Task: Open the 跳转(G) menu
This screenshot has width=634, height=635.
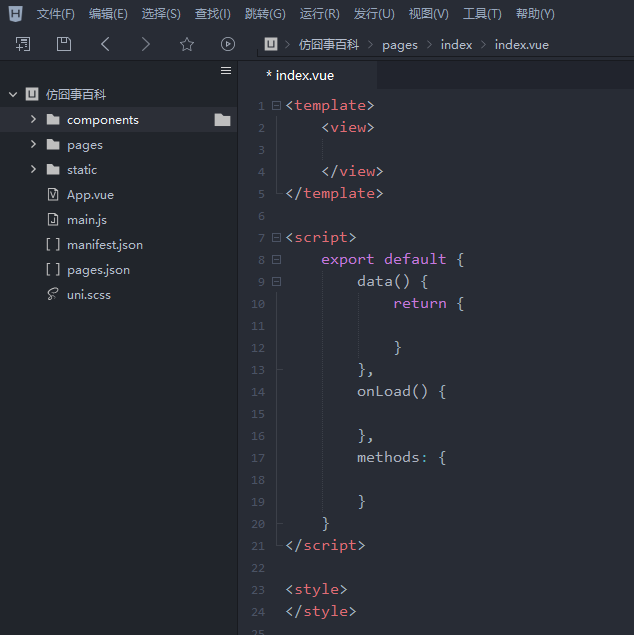Action: point(265,14)
